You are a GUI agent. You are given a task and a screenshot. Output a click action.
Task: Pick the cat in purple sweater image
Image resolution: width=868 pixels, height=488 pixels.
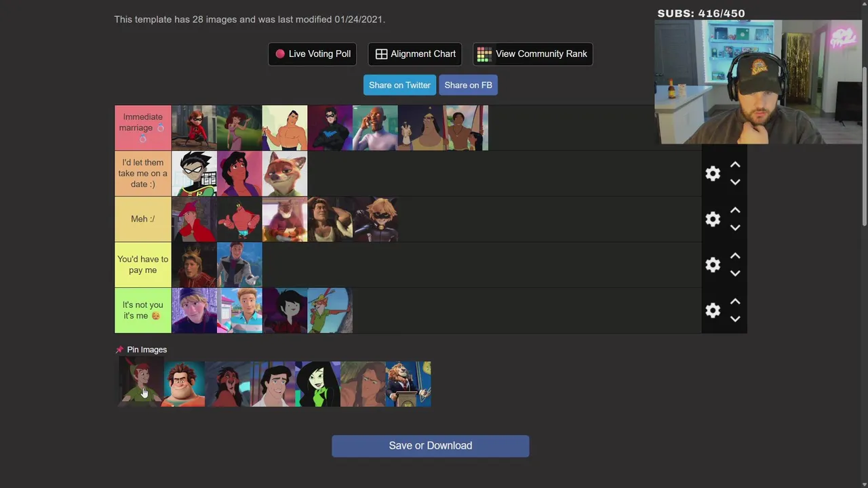[285, 219]
